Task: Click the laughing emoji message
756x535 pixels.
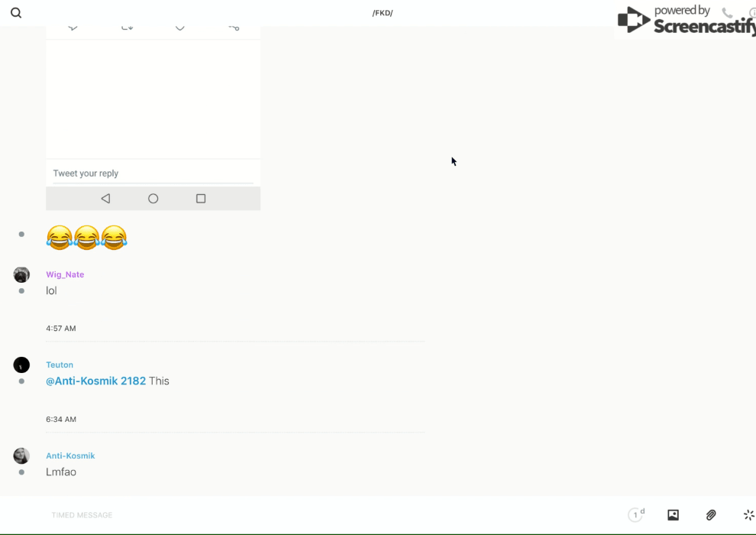Action: click(86, 238)
